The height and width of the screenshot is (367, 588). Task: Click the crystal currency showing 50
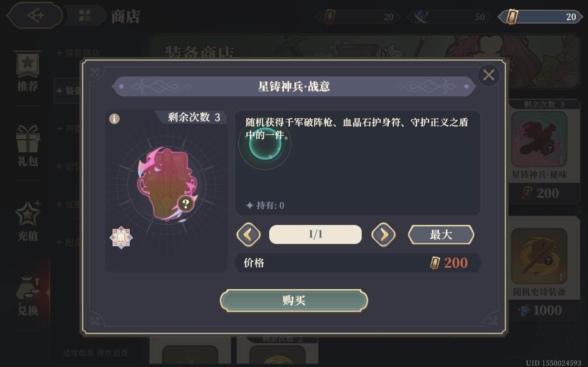(x=449, y=17)
